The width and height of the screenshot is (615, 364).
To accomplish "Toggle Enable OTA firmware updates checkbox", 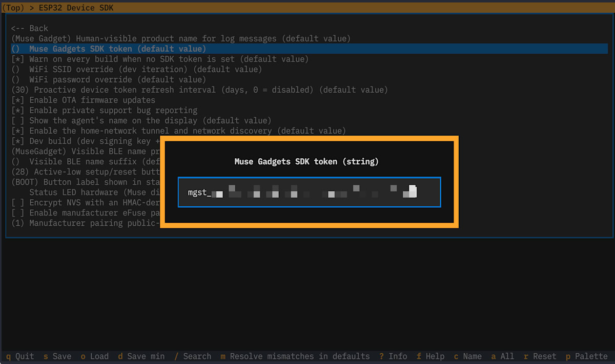I will point(83,100).
